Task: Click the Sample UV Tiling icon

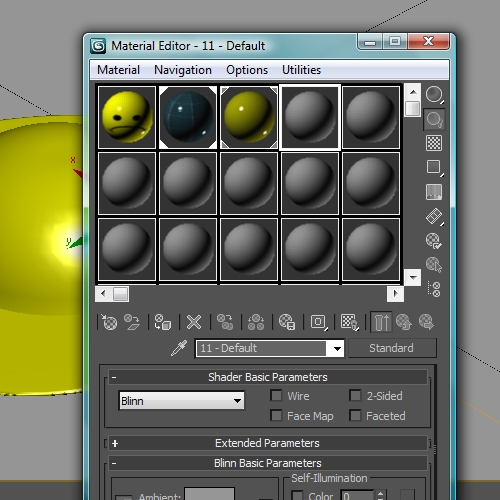Action: pos(434,167)
